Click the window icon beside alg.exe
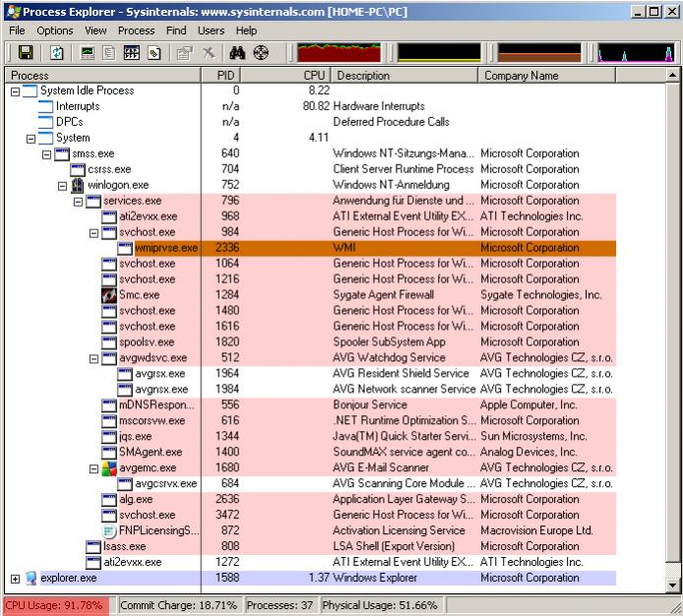The width and height of the screenshot is (683, 616). 109,499
